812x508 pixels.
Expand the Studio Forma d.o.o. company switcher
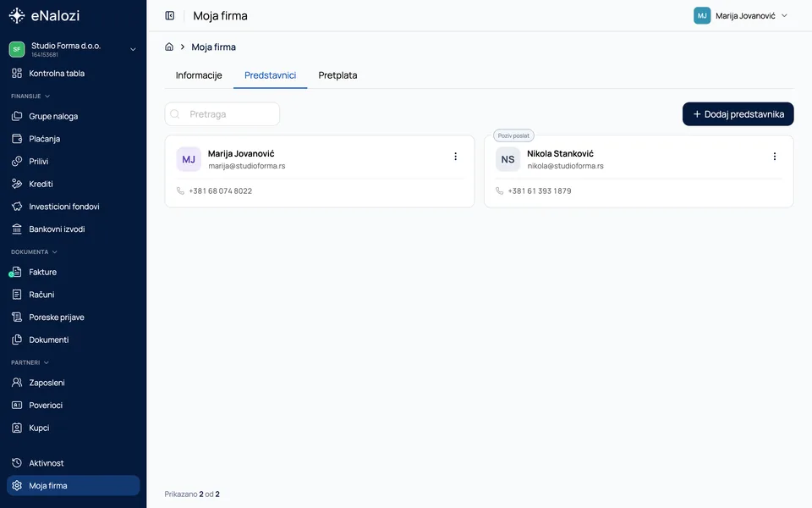click(133, 49)
